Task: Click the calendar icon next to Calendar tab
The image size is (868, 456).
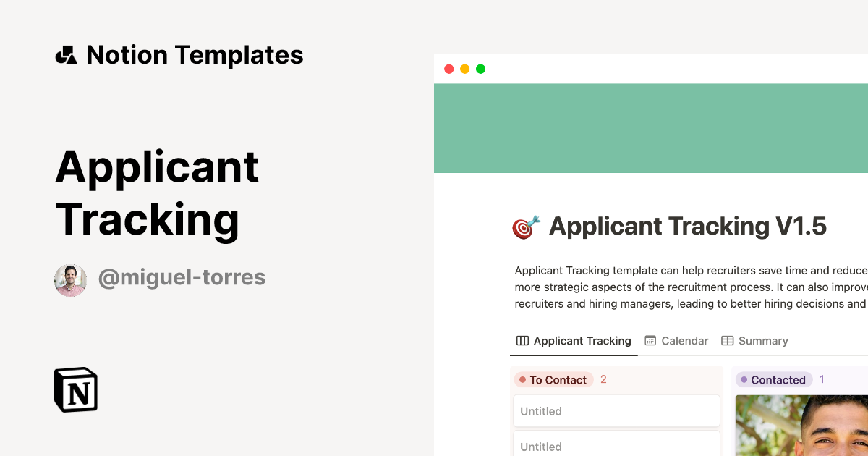Action: click(x=650, y=340)
